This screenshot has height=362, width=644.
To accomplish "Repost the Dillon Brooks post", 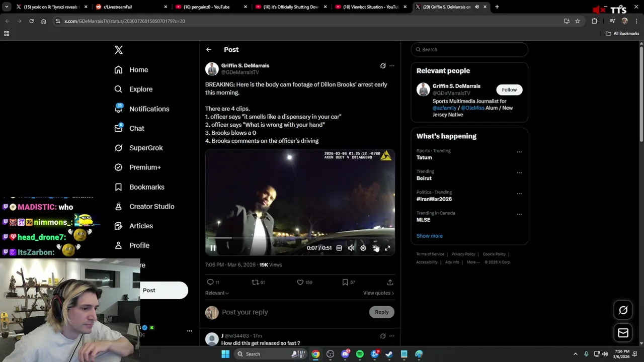I will [x=258, y=282].
